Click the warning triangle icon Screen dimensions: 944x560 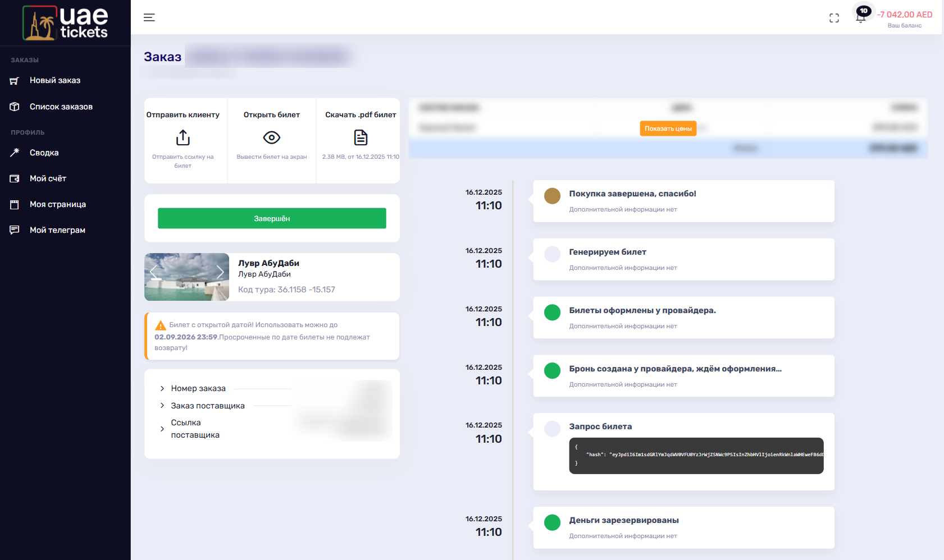pos(160,325)
